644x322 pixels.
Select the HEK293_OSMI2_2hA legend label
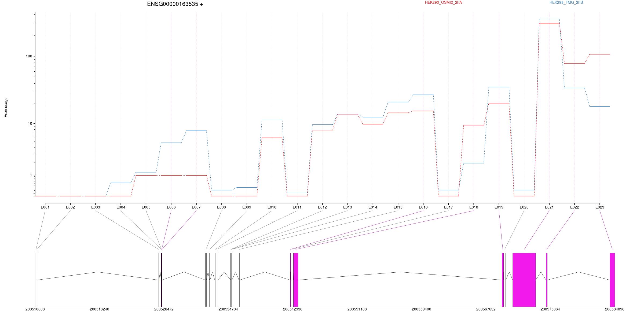coord(443,2)
